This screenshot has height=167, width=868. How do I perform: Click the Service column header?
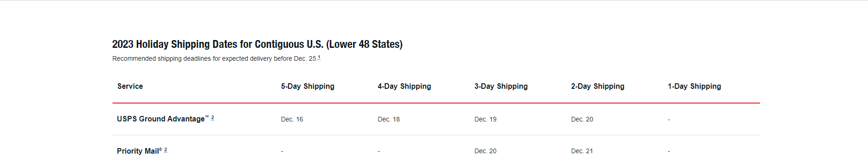pyautogui.click(x=130, y=86)
